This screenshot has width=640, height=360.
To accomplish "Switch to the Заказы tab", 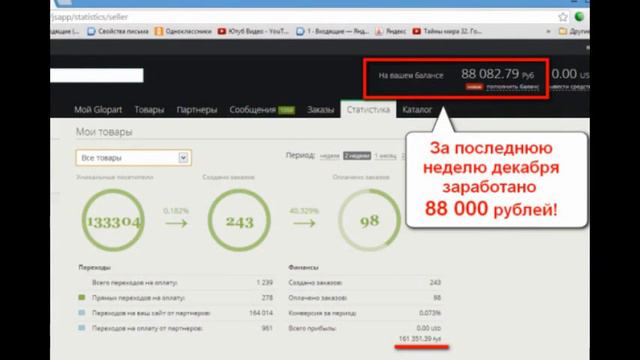I will tap(320, 109).
